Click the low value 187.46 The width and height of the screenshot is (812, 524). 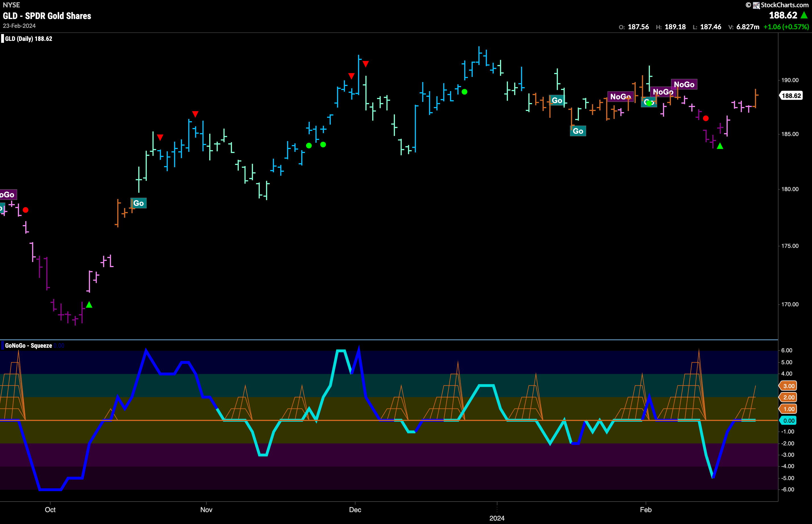[x=711, y=27]
